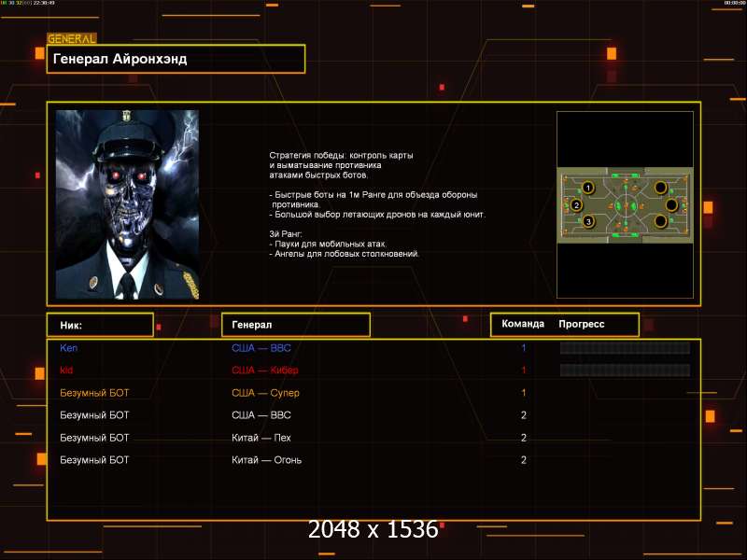747x560 pixels.
Task: Click the line about 'Быстрые боты на 1м Ранге'
Action: pos(373,195)
